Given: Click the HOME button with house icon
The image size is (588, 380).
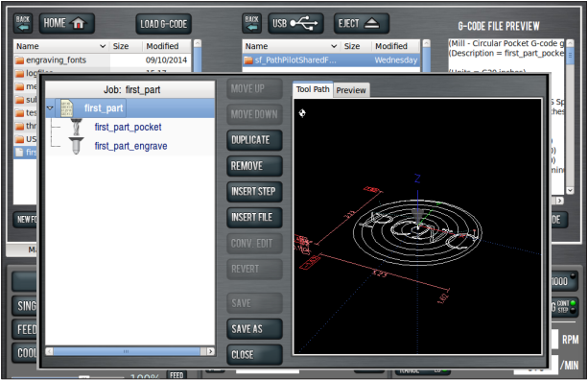Looking at the screenshot, I should coord(66,23).
